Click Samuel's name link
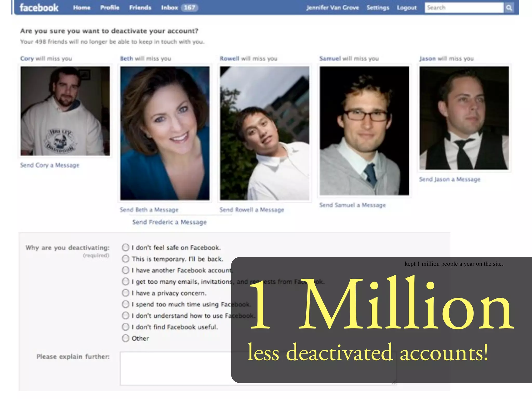Image resolution: width=532 pixels, height=399 pixels. pos(330,58)
